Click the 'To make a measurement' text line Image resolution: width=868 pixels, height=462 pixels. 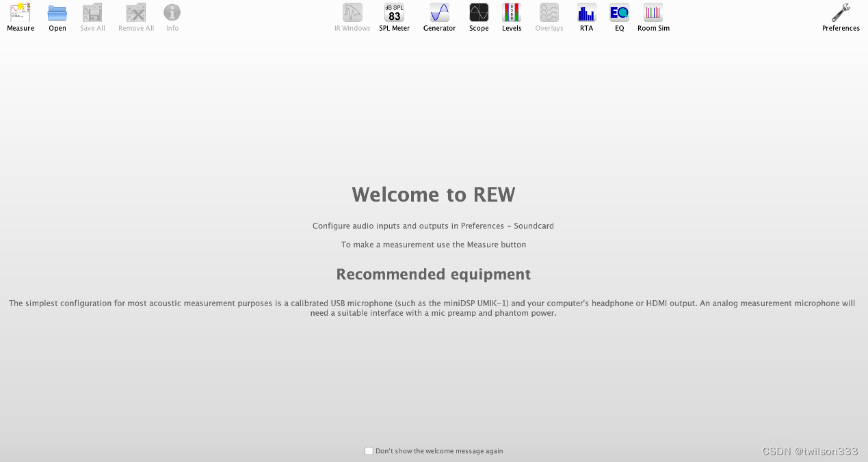point(434,245)
